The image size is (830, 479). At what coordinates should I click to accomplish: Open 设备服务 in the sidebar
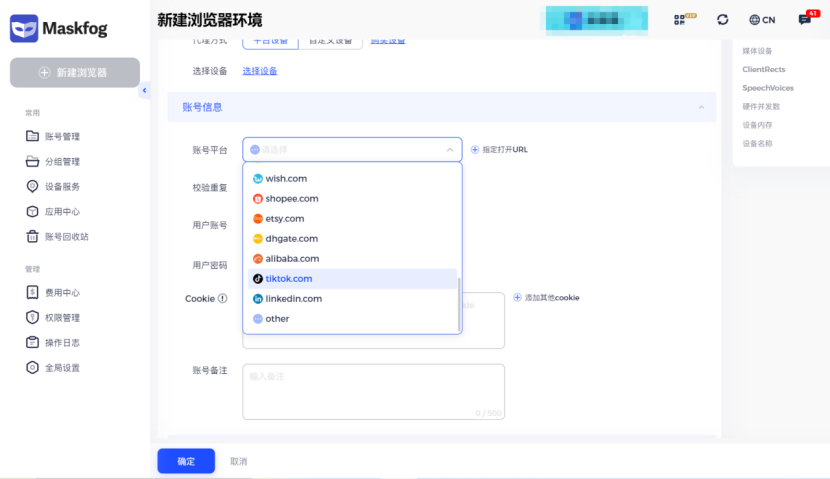pyautogui.click(x=53, y=186)
